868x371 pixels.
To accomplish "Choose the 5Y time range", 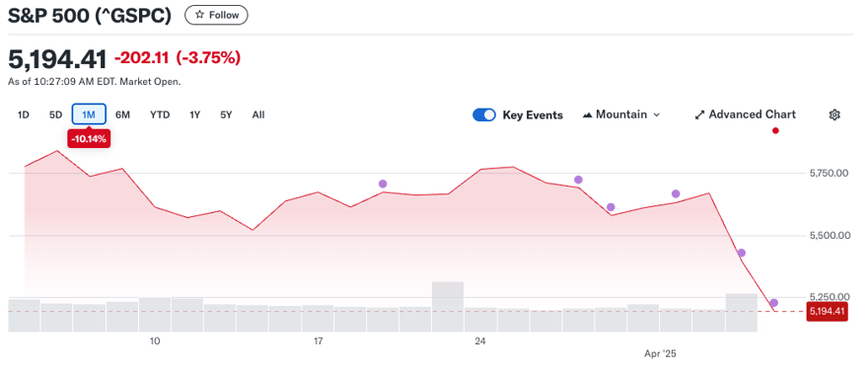I will pyautogui.click(x=226, y=115).
